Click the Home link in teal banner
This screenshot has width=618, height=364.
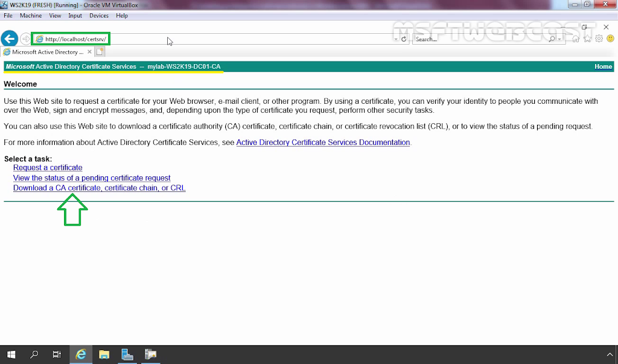(x=603, y=66)
